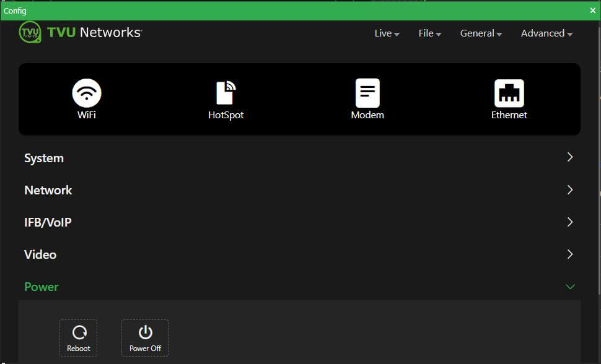Expand the Video section chevron
The image size is (601, 364).
570,254
